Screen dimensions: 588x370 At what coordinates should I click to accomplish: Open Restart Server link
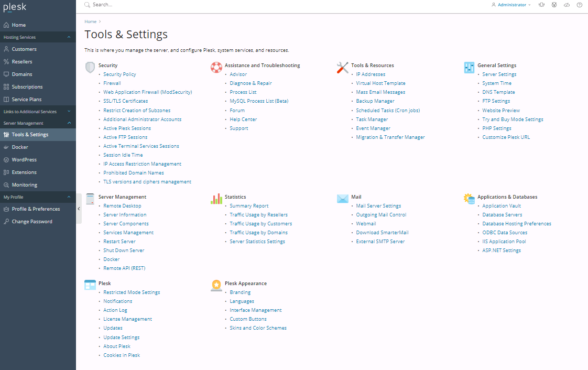tap(119, 242)
